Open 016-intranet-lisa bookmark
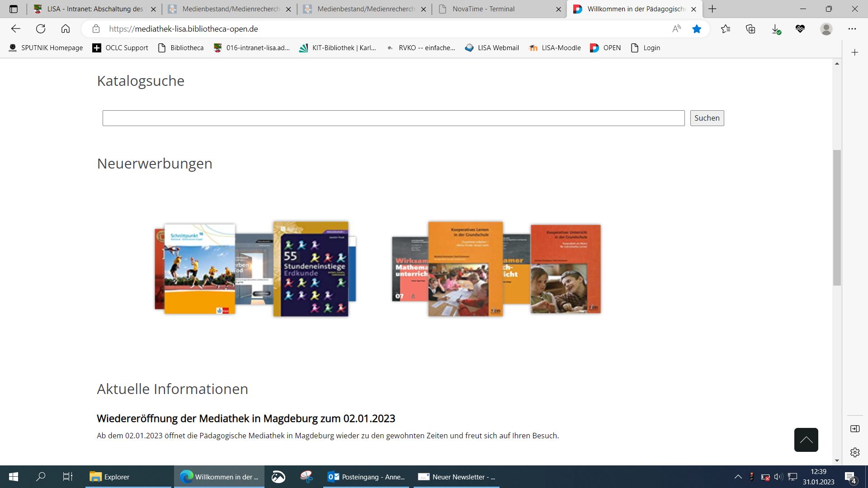 click(x=252, y=48)
